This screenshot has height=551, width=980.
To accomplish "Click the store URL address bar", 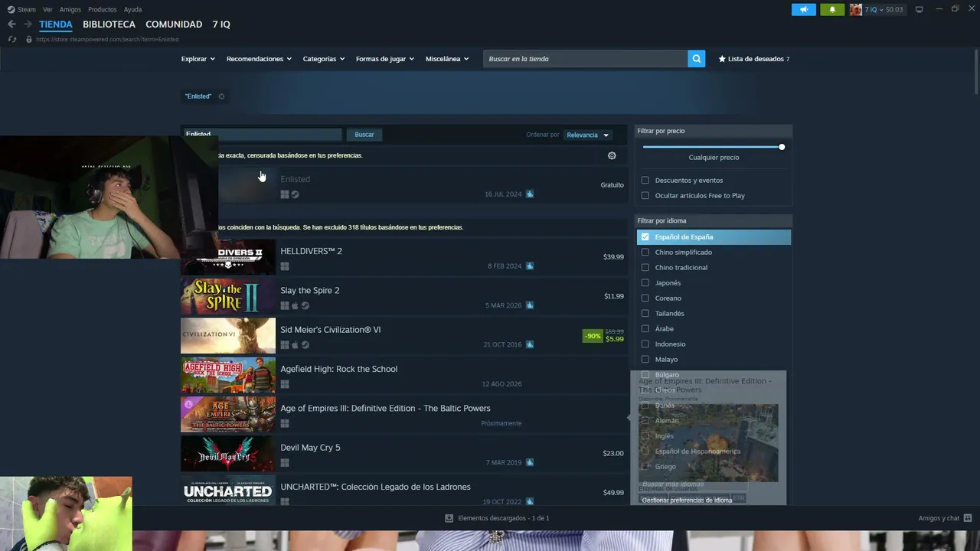I will point(107,39).
